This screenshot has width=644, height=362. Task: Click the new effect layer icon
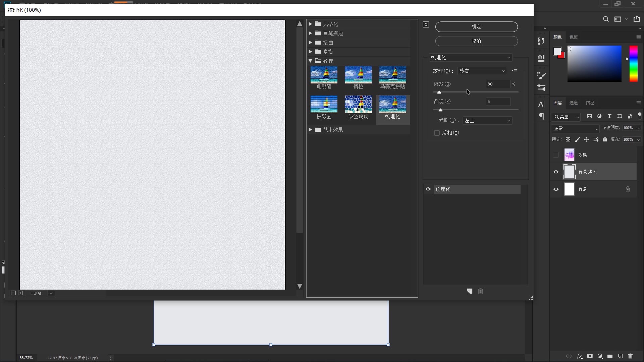pos(470,291)
